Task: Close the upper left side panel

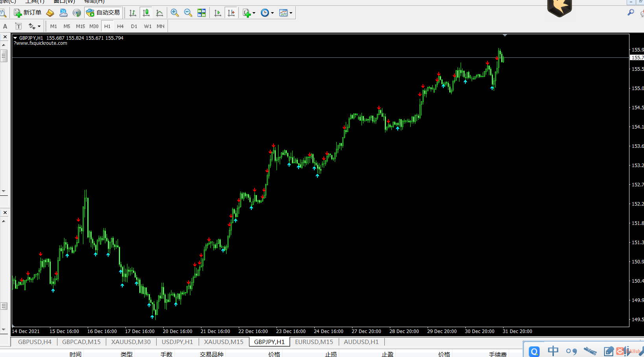Action: [x=5, y=37]
